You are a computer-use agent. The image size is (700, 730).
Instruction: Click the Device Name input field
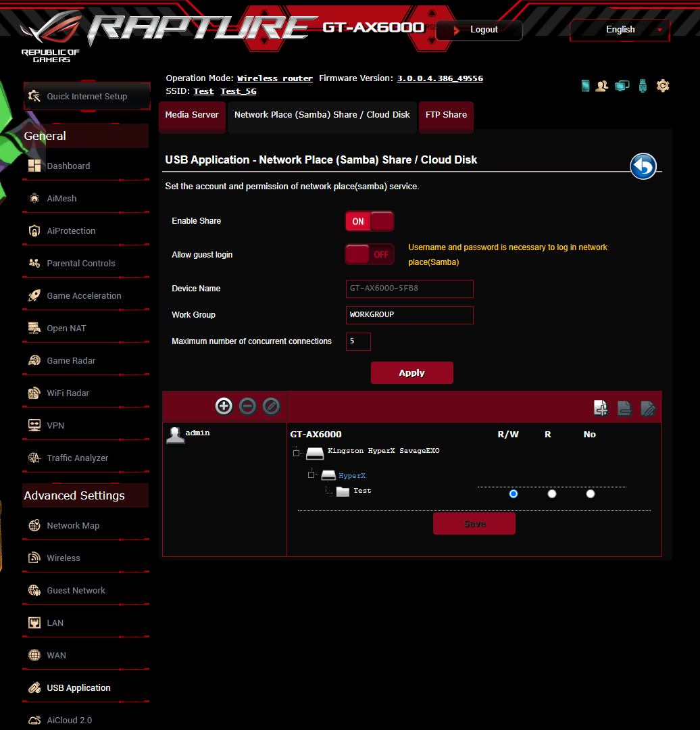point(409,289)
